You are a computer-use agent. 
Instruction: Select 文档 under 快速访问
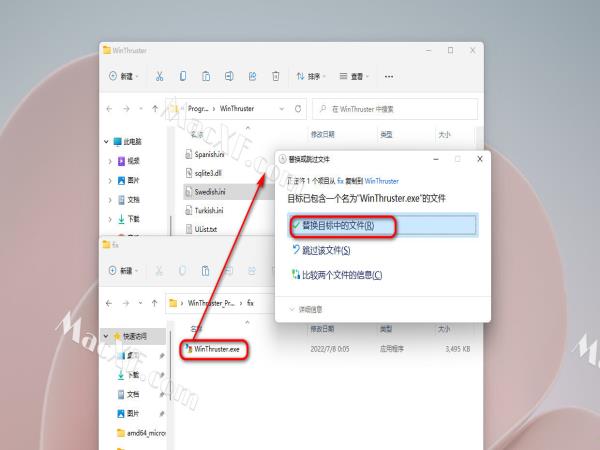[x=129, y=394]
